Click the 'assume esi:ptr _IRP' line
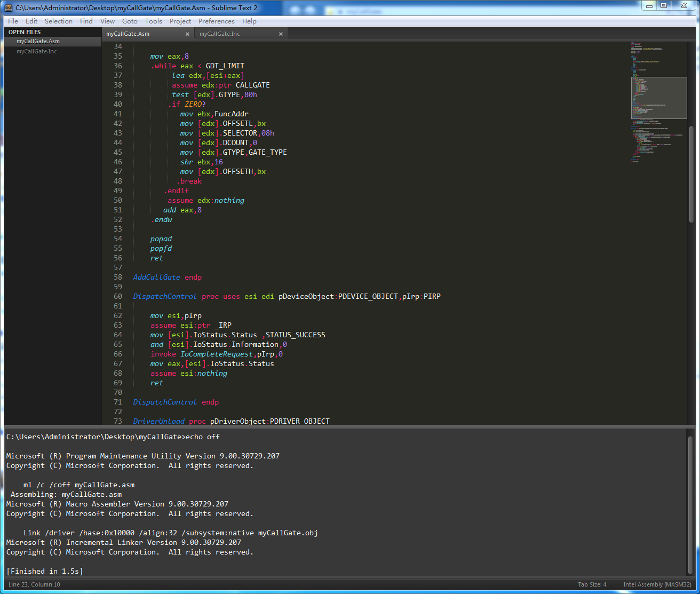700x594 pixels. [191, 326]
